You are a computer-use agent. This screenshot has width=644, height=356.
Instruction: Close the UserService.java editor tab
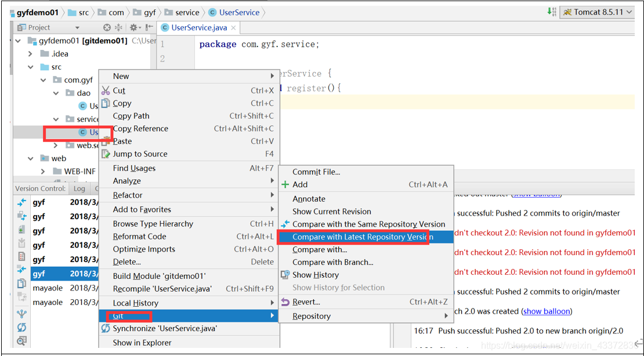point(233,28)
